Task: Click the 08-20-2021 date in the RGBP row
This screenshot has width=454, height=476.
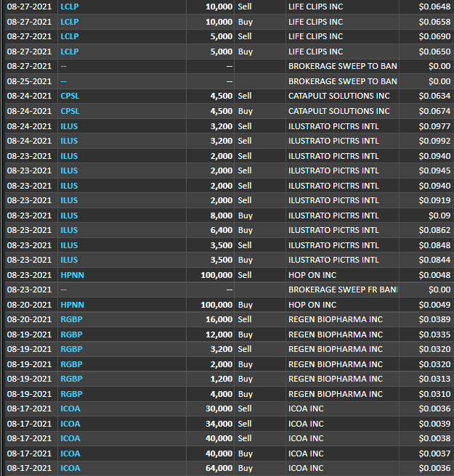Action: tap(30, 319)
